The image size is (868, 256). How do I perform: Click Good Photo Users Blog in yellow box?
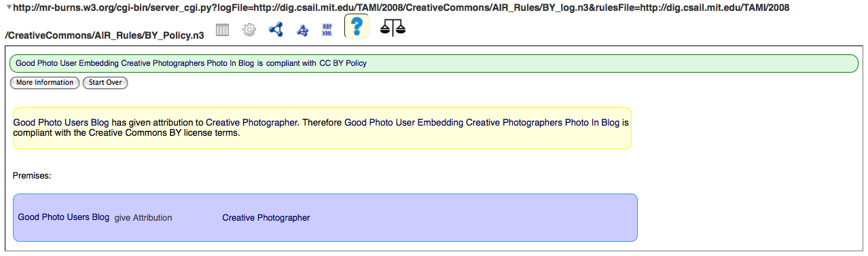(x=61, y=123)
